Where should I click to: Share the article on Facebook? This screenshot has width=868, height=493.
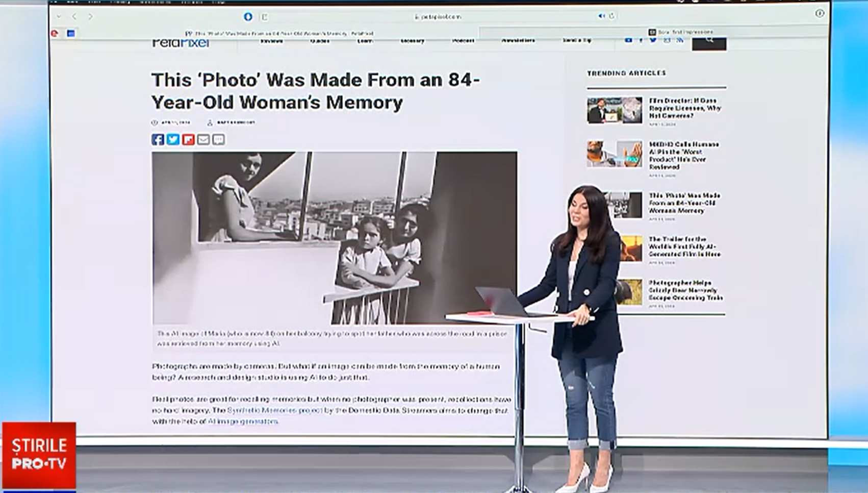(x=158, y=139)
